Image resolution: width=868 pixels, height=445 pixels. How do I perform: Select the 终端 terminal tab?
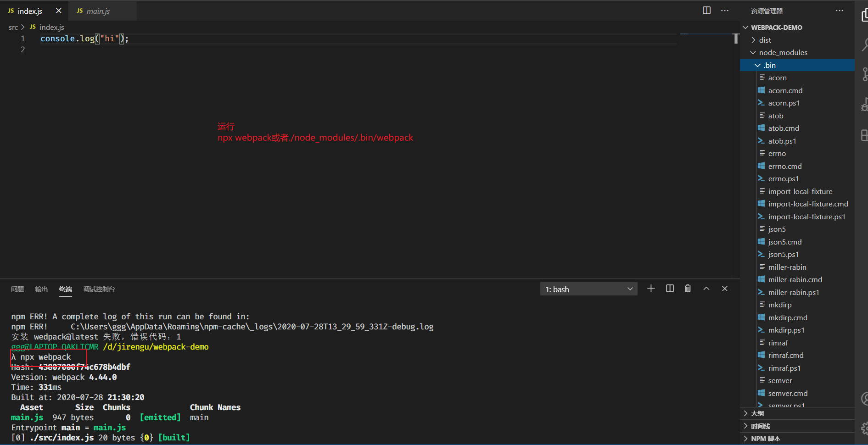[x=66, y=289]
